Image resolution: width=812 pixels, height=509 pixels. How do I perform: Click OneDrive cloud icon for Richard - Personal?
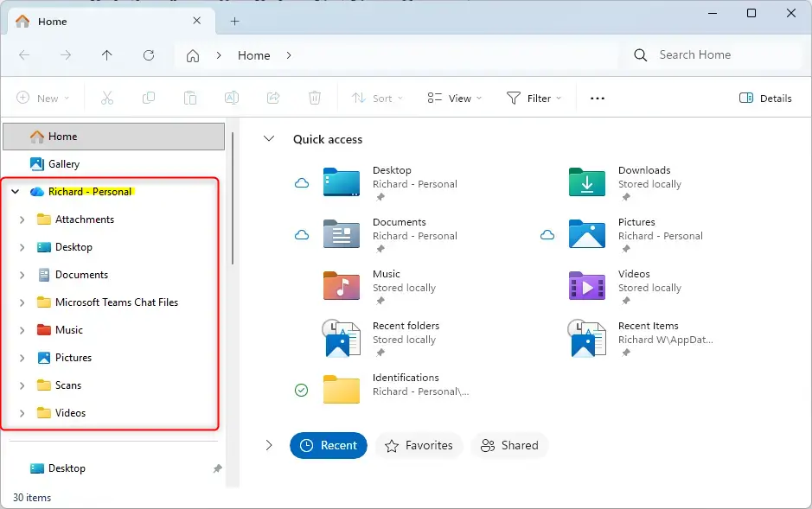tap(37, 192)
